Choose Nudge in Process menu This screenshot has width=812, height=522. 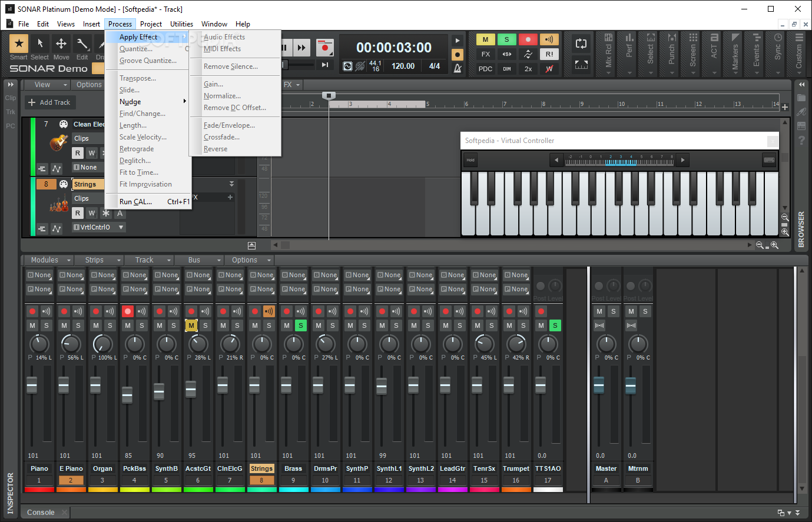148,102
